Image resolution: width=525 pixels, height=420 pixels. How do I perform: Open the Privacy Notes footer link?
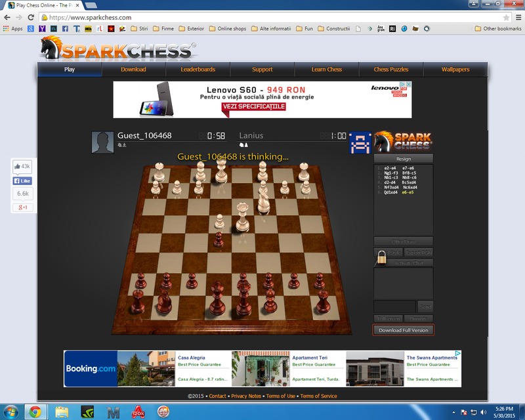246,396
